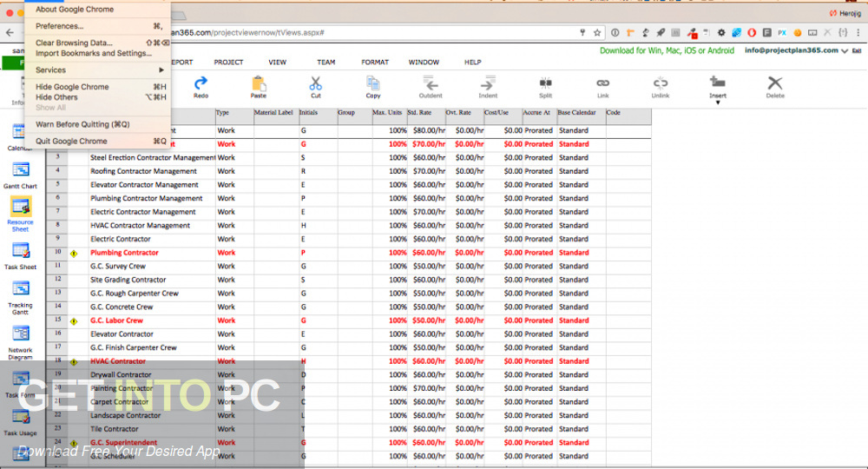This screenshot has width=868, height=469.
Task: Click the red Opera extension icon
Action: 751,33
